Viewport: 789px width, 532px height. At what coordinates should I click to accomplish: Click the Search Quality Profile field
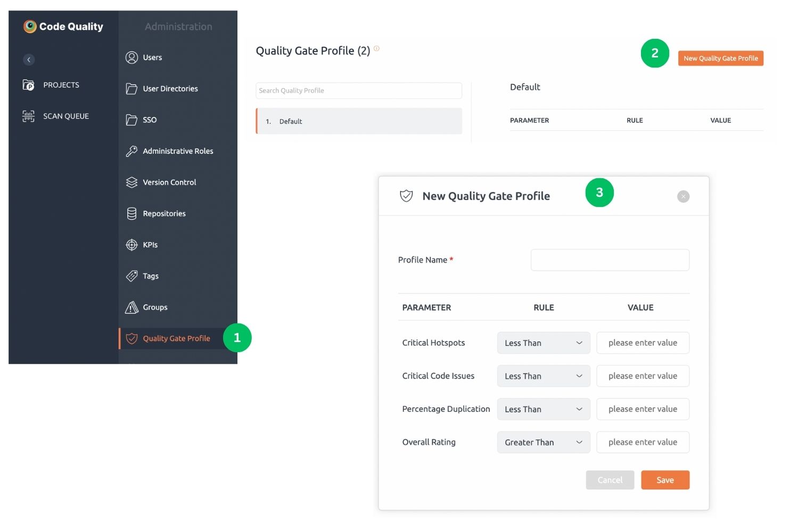click(x=359, y=90)
